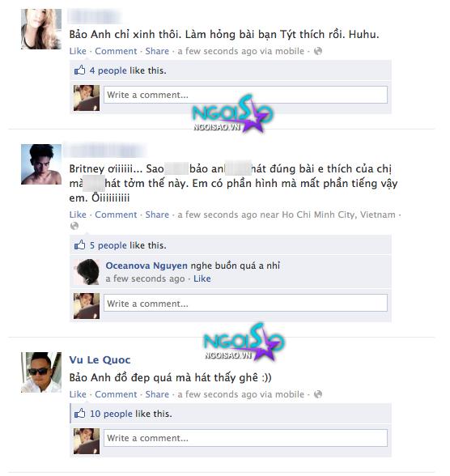
Task: Focus comment box under first post
Action: [x=245, y=95]
